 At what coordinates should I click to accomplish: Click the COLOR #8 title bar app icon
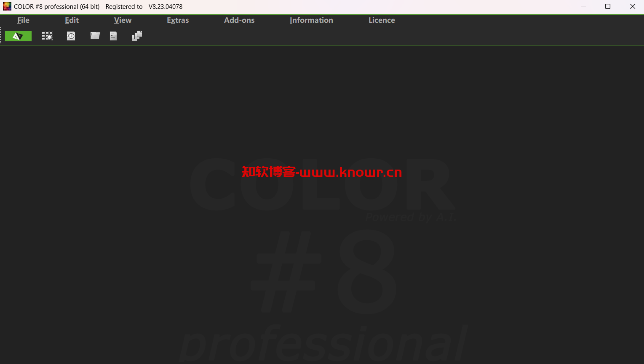[7, 6]
